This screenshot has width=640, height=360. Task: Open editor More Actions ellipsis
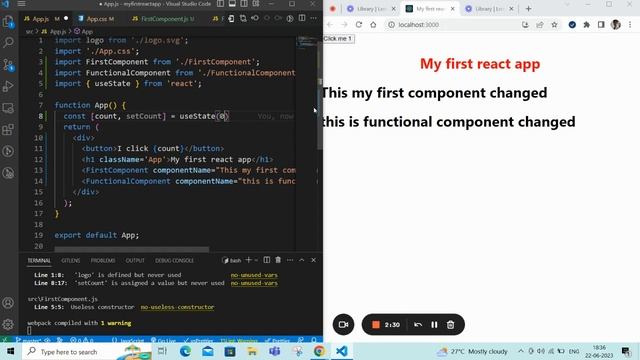(x=313, y=18)
